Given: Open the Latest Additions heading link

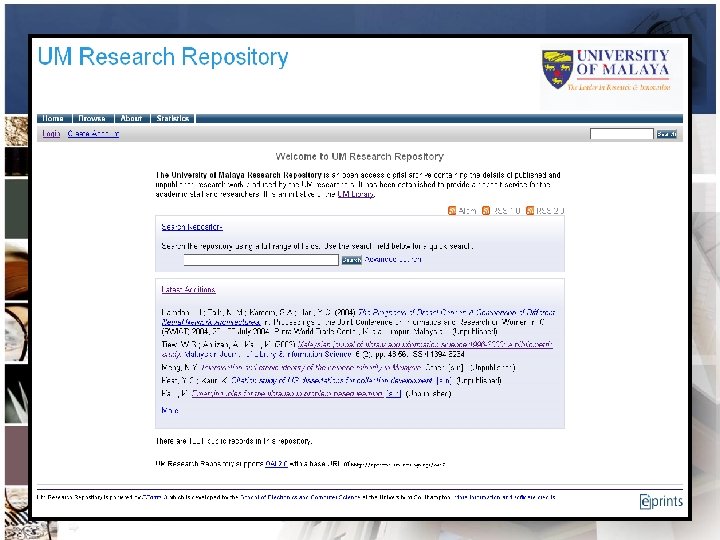Looking at the screenshot, I should [x=188, y=289].
